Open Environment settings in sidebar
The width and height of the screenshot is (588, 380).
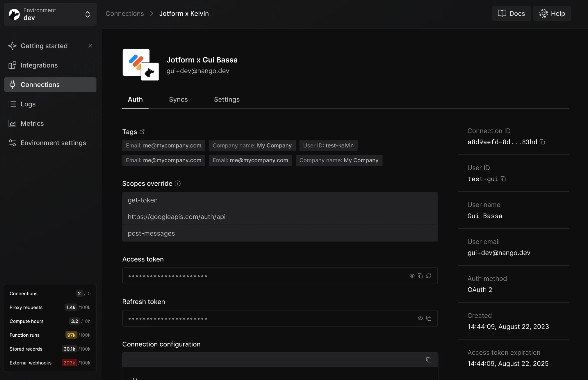(53, 143)
